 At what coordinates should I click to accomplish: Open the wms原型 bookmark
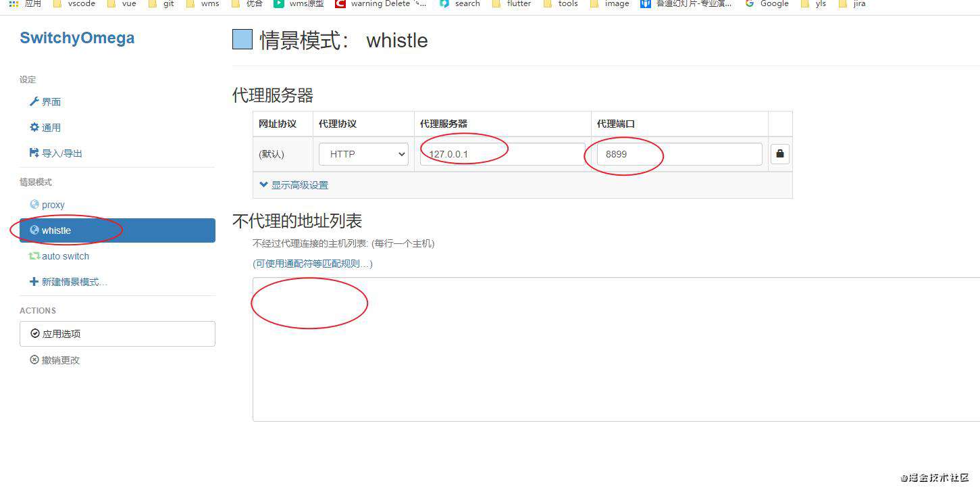pos(299,3)
